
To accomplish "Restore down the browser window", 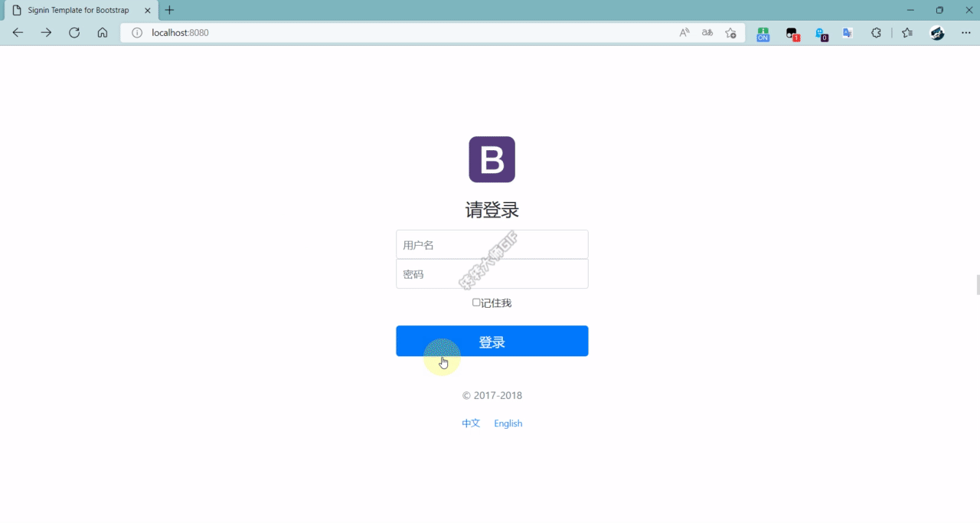I will 939,10.
